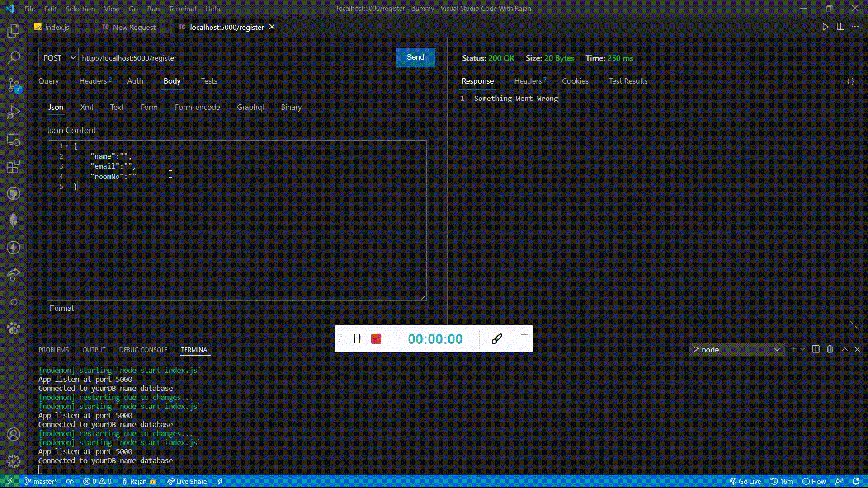The image size is (868, 488).
Task: Open the Terminal menu in menu bar
Action: 182,9
